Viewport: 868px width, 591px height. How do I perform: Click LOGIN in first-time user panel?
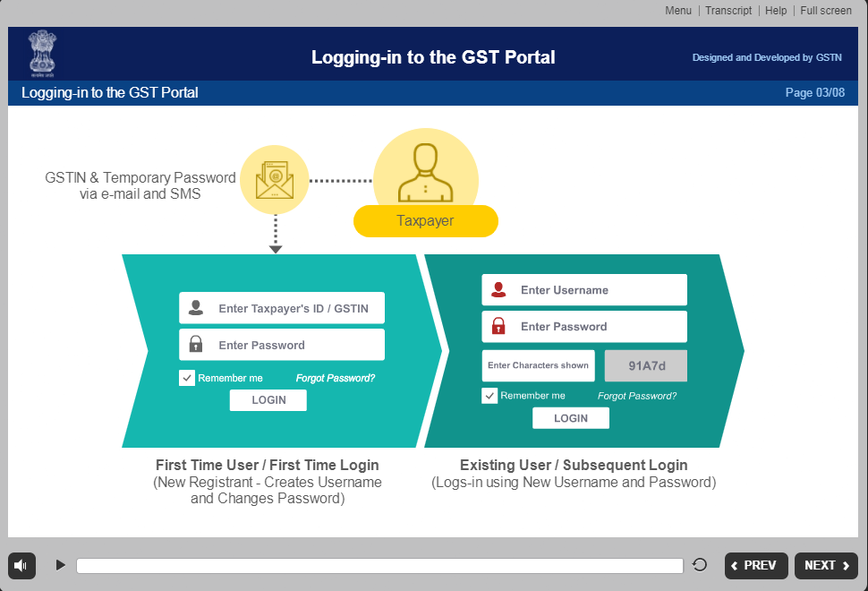[268, 400]
